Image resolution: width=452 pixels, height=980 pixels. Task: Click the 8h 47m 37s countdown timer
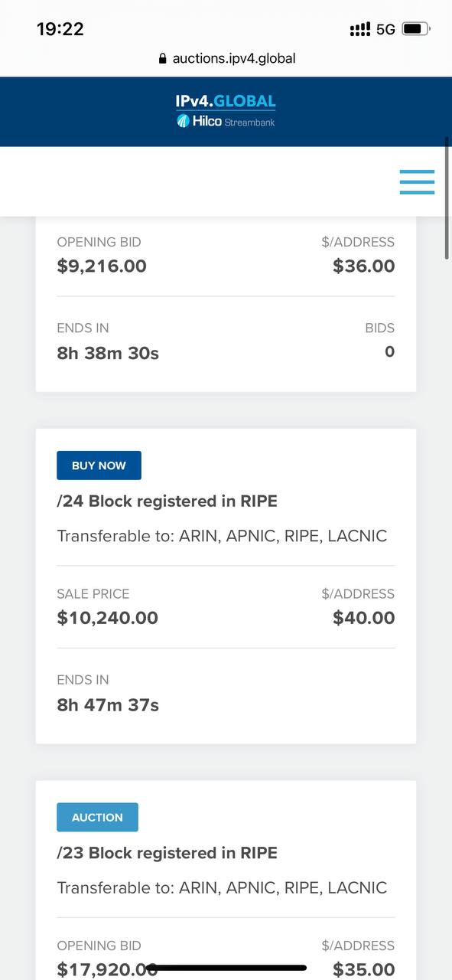108,704
